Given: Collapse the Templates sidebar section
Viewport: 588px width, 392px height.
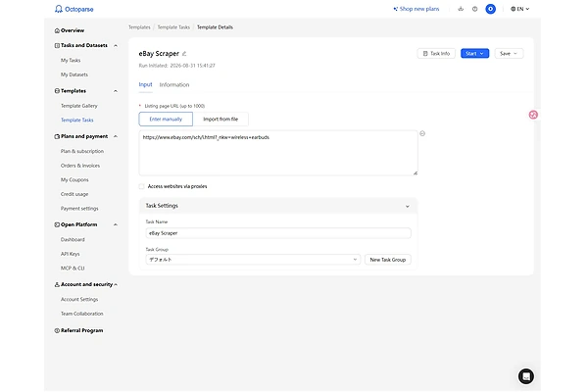Looking at the screenshot, I should click(116, 91).
